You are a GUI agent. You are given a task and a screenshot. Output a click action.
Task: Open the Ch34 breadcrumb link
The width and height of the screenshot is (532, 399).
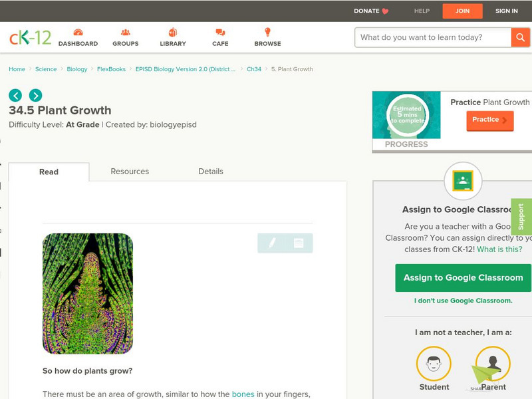tap(254, 69)
